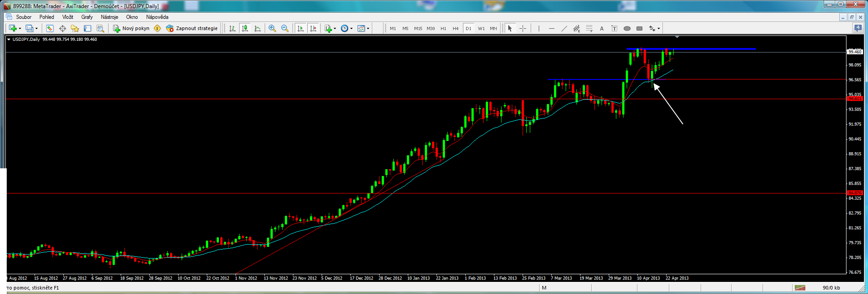This screenshot has width=868, height=294.
Task: Select the Vertical Line drawing tool
Action: [539, 28]
